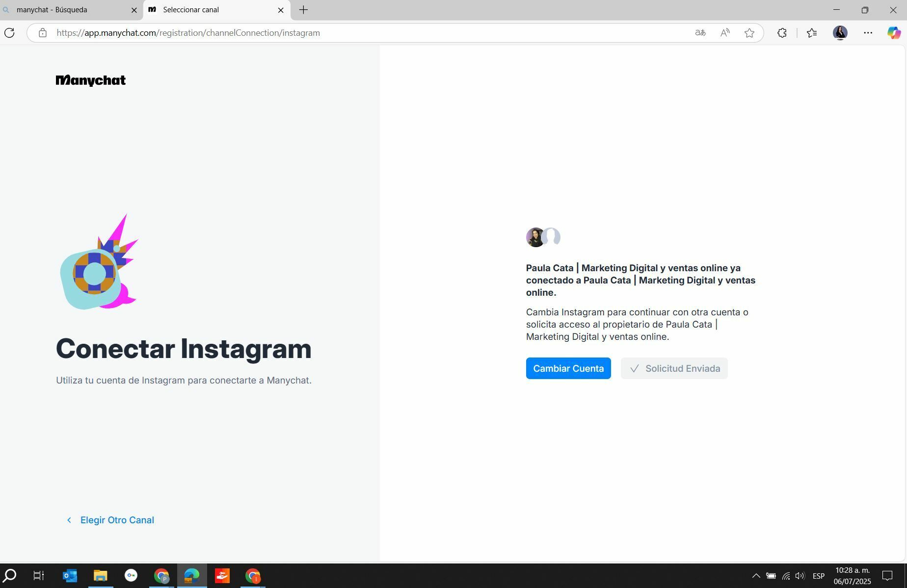Viewport: 907px width, 588px height.
Task: Open the Copilot sidebar icon
Action: 894,33
